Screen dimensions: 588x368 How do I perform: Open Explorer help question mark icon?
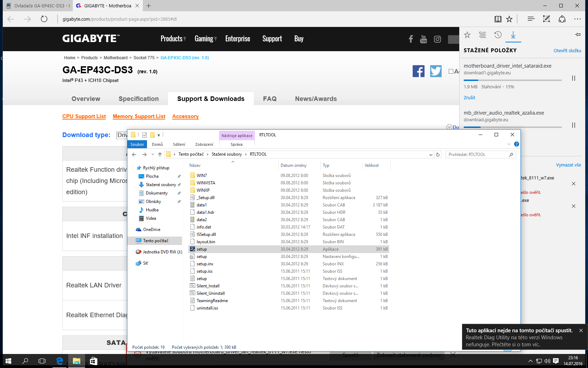click(517, 144)
